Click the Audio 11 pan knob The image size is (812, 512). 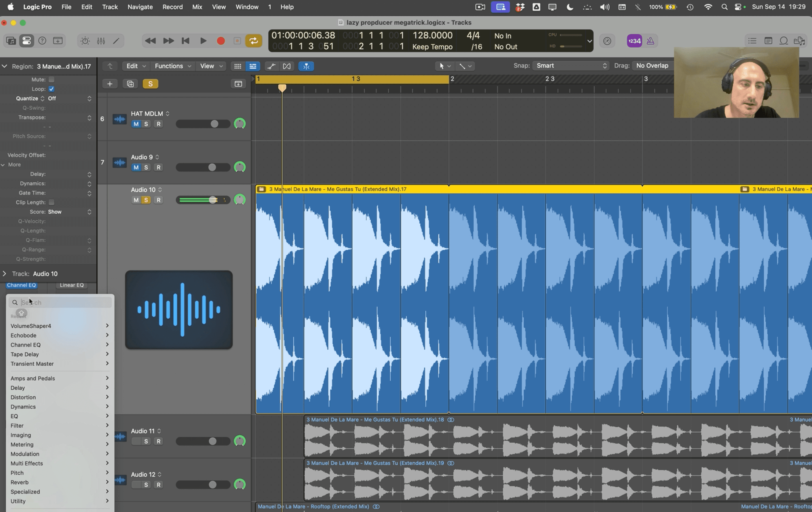(x=240, y=441)
